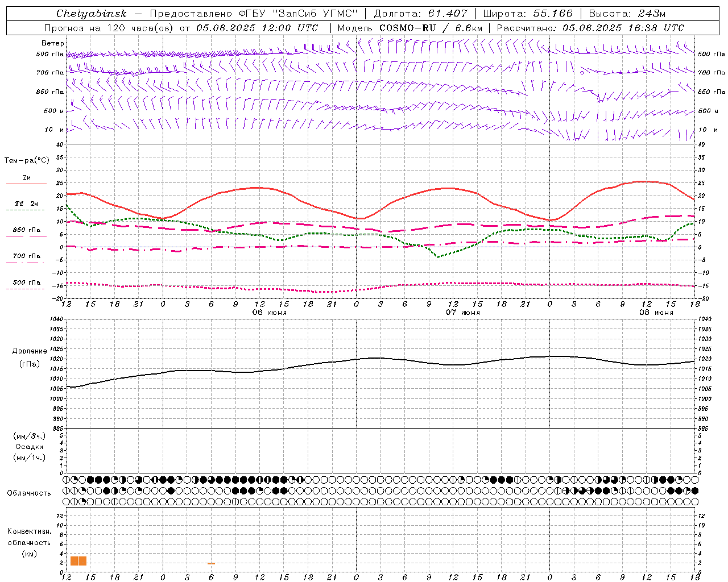Click the Долгота: 61.407 longitude value

(x=420, y=14)
